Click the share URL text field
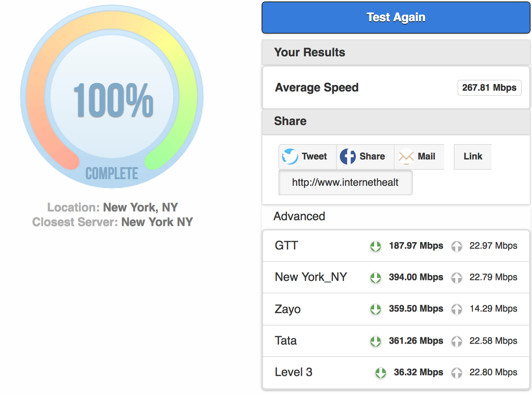Image resolution: width=532 pixels, height=395 pixels. (345, 183)
